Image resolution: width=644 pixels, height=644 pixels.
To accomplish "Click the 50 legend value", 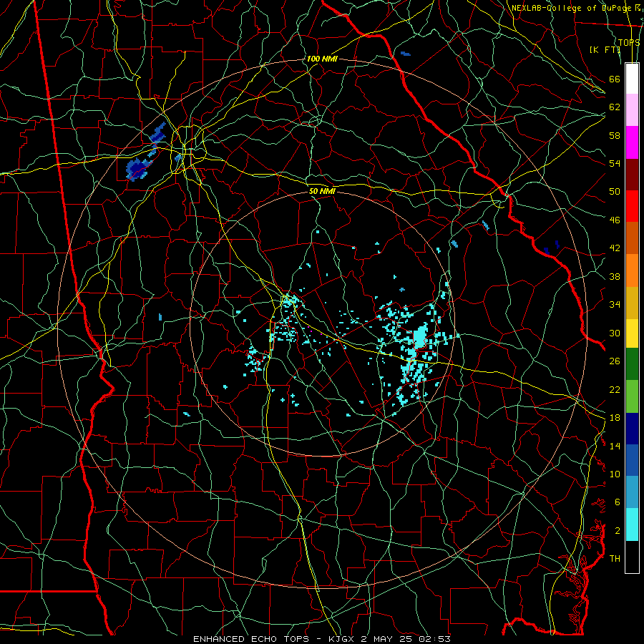I will pyautogui.click(x=615, y=192).
